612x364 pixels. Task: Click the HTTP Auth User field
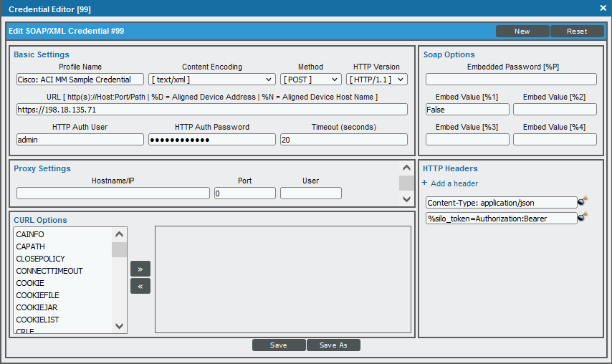80,140
